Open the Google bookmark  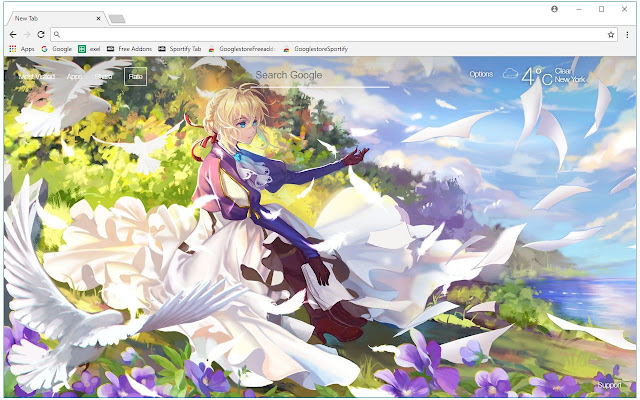click(56, 49)
